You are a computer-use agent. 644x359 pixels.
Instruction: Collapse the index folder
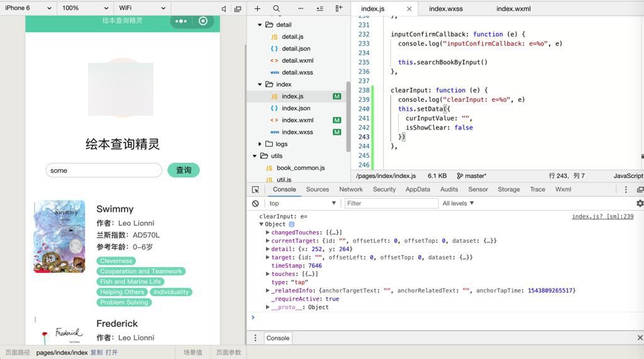tap(260, 84)
